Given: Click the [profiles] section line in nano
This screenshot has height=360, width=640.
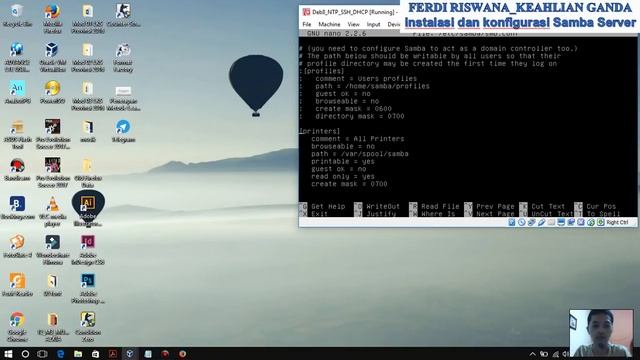Looking at the screenshot, I should [322, 71].
